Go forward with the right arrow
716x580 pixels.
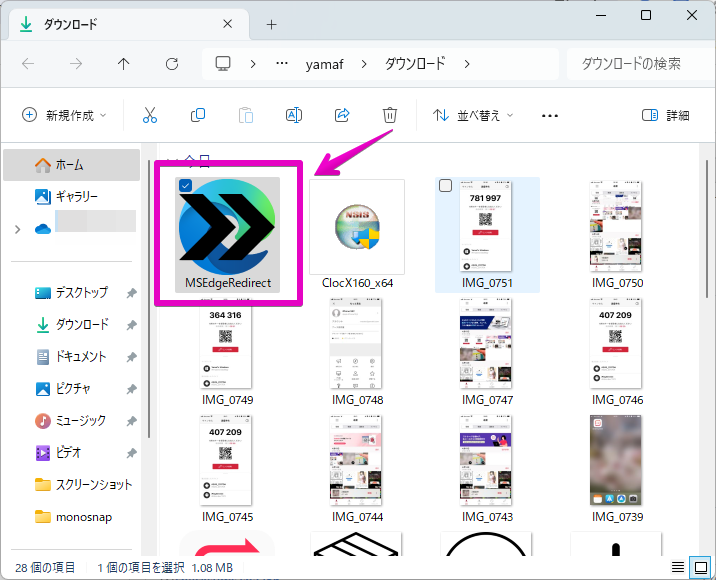(76, 63)
